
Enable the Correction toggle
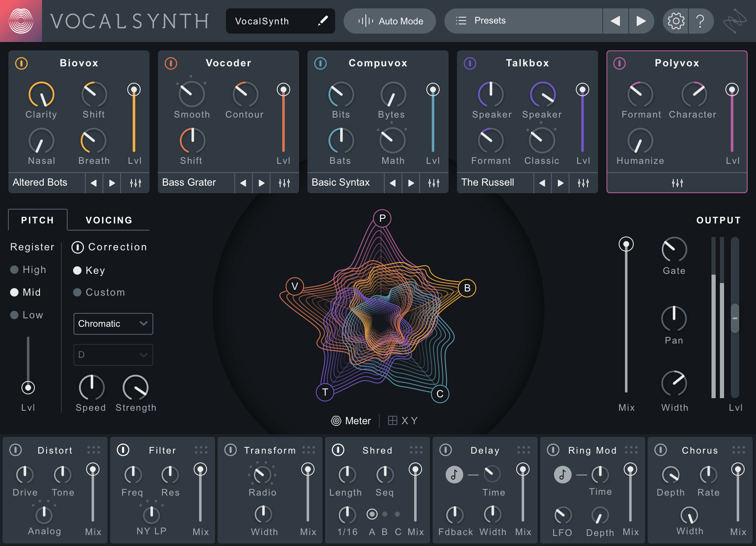(78, 247)
